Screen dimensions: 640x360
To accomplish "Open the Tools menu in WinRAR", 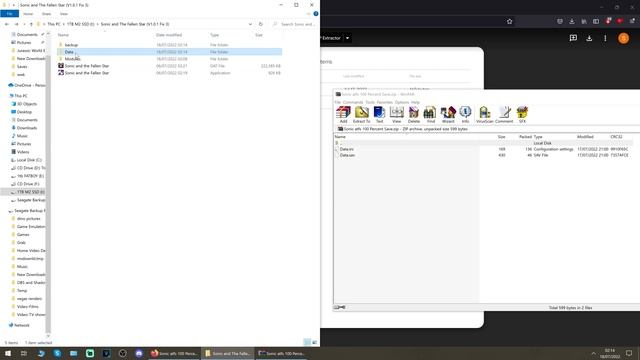I will [370, 102].
